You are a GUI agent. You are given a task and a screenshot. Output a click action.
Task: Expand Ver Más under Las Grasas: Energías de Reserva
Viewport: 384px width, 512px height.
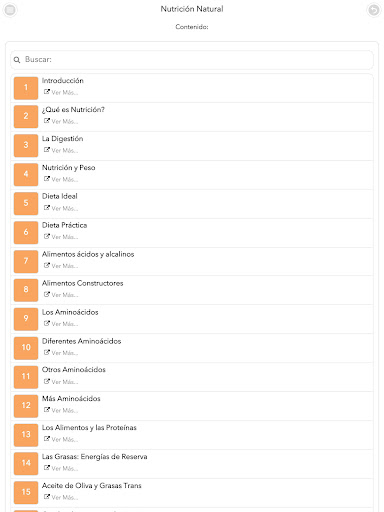point(65,468)
